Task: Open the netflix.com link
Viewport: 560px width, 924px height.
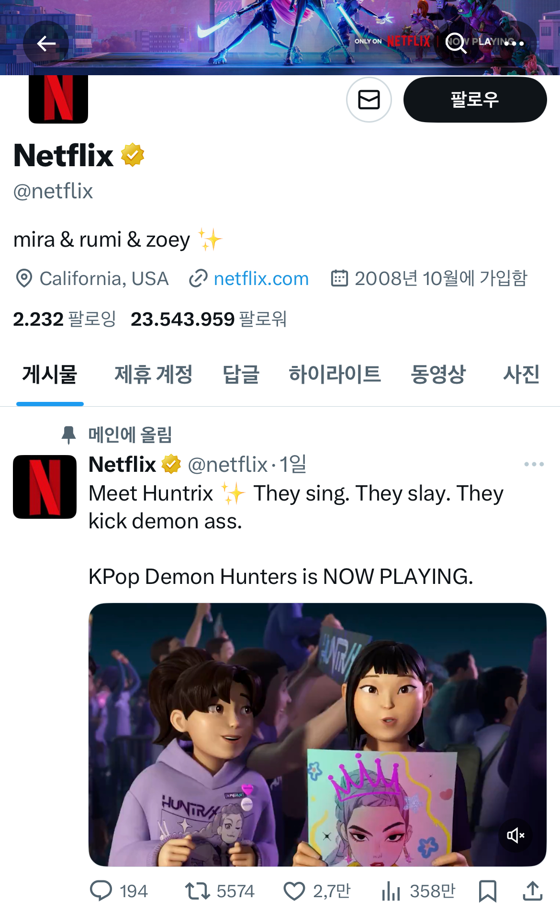Action: pos(261,278)
